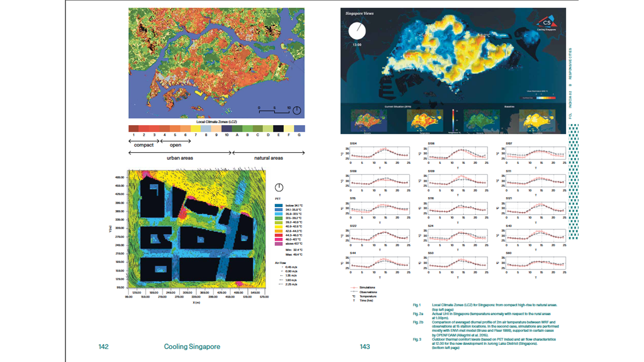Click the 'above 47.7 °C' PET color swatch
This screenshot has width=644, height=362.
pos(278,244)
